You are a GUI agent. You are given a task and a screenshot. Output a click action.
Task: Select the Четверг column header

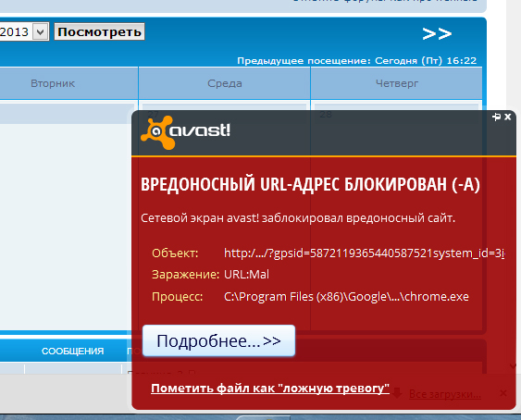point(397,83)
